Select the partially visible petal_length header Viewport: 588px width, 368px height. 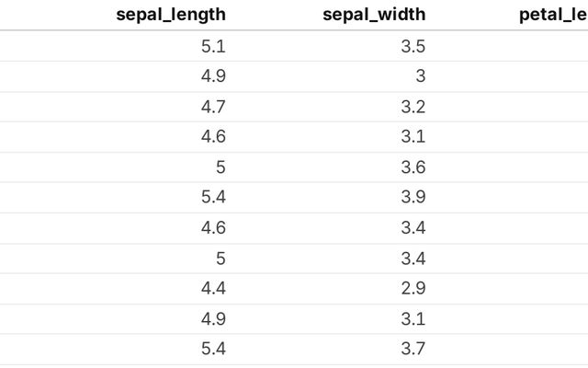(x=553, y=15)
